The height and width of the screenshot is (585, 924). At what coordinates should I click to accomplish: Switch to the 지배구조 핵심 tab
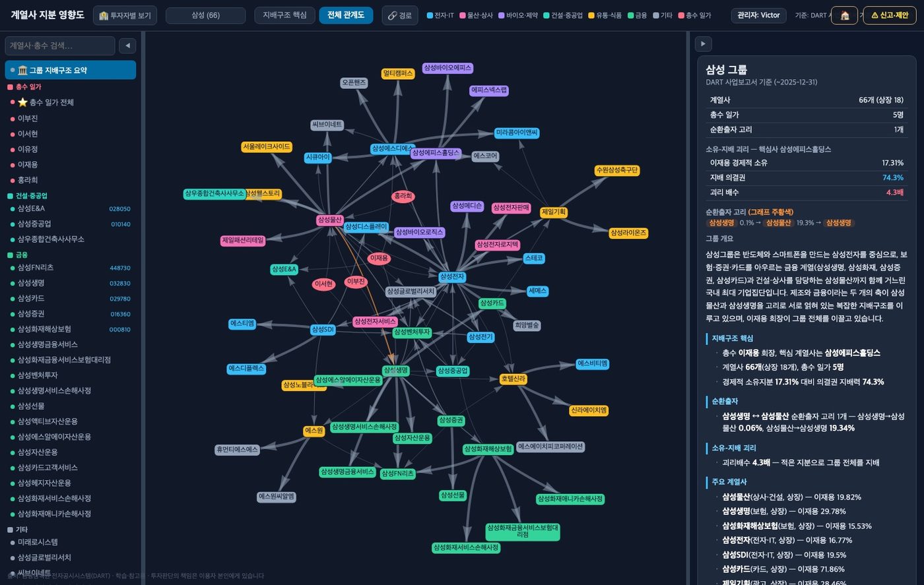click(x=284, y=15)
